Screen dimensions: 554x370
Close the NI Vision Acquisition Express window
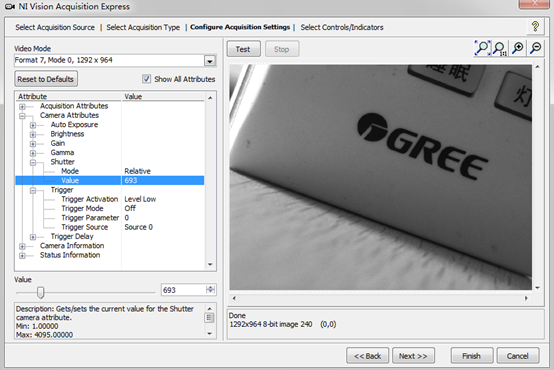tap(535, 4)
